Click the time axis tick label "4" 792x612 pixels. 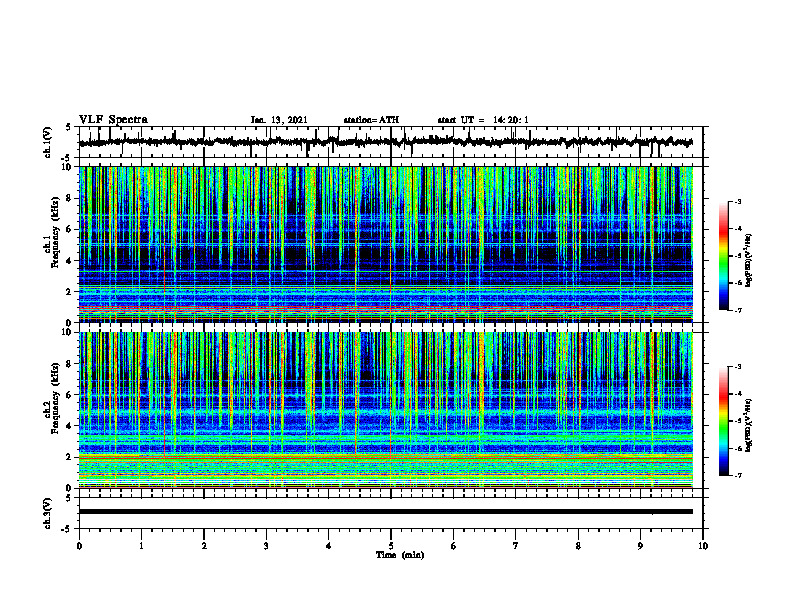click(329, 546)
